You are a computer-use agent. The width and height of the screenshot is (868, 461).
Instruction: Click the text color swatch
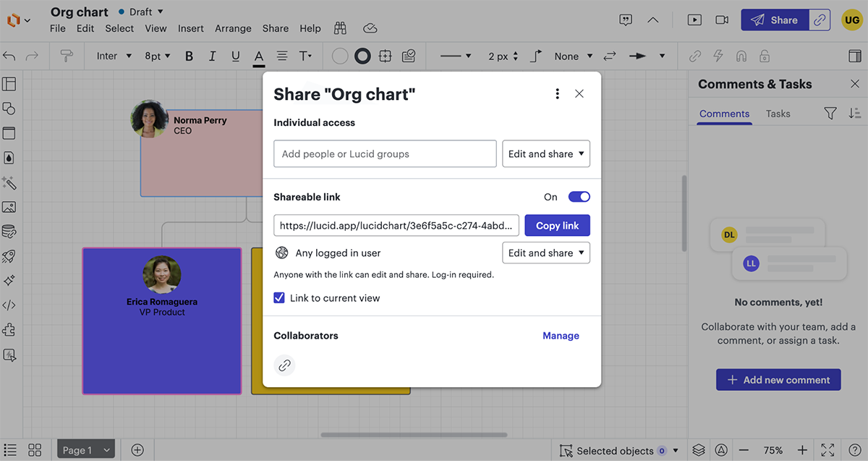click(x=258, y=56)
